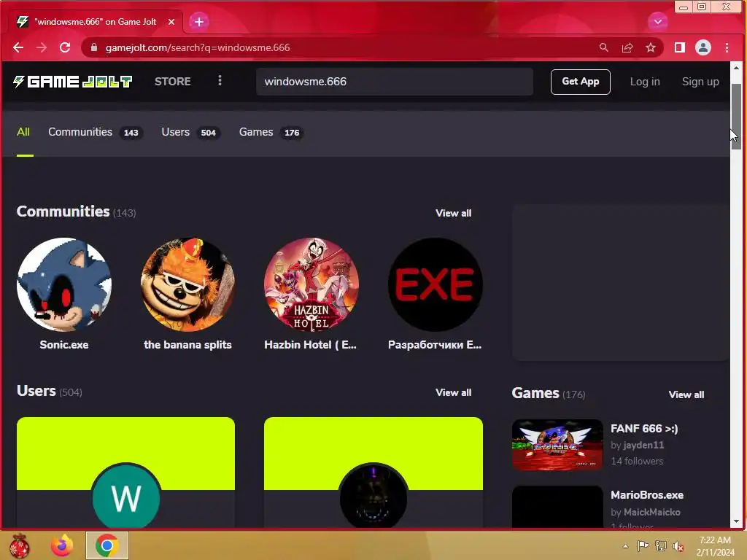This screenshot has width=747, height=560.
Task: Open FANF 666 game thumbnail
Action: click(x=557, y=445)
